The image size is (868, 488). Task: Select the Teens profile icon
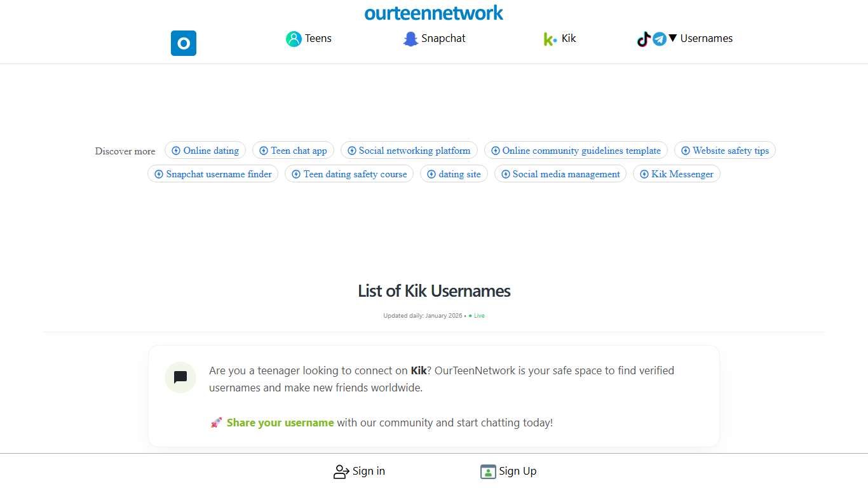point(293,38)
